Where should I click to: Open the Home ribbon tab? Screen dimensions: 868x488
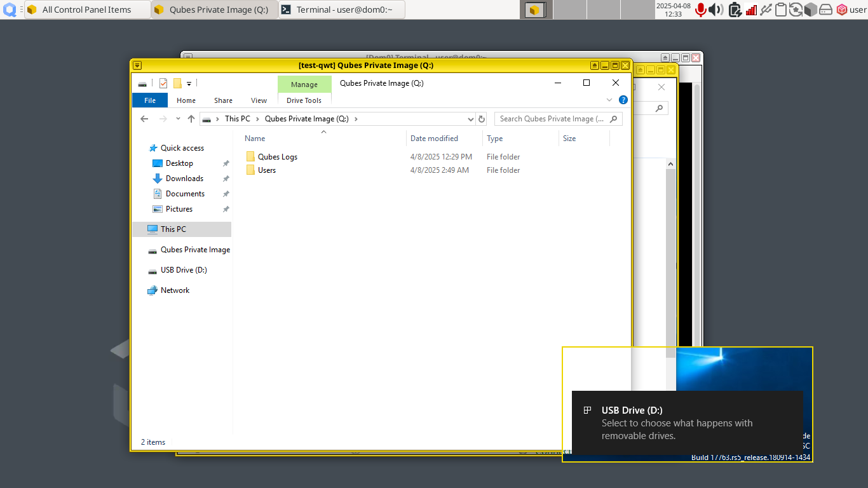pos(186,100)
